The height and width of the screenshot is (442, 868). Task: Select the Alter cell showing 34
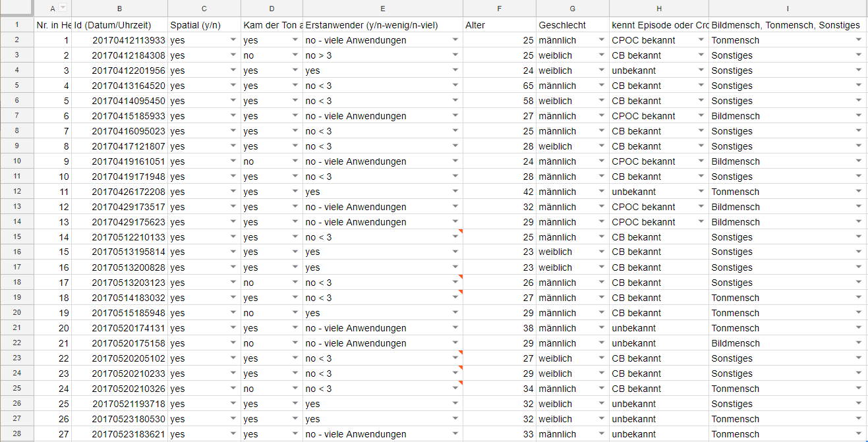500,389
